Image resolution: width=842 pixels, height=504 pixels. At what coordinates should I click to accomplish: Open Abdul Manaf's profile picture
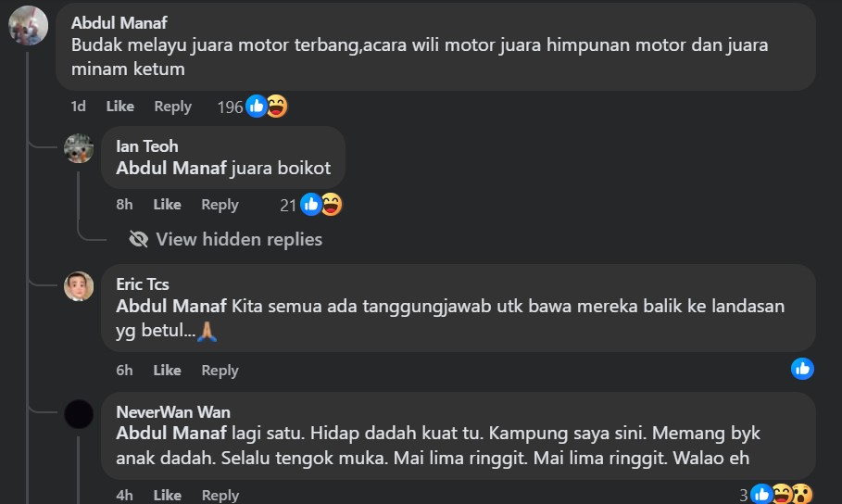click(x=29, y=25)
